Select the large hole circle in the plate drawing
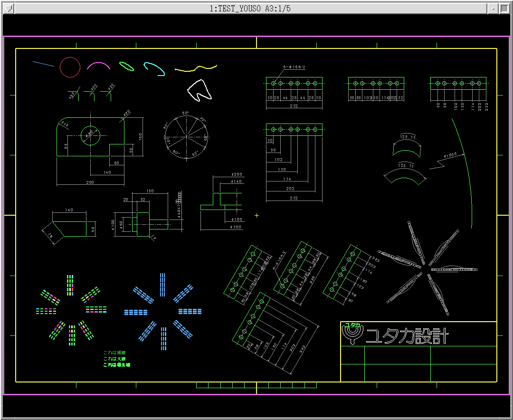 click(x=91, y=135)
